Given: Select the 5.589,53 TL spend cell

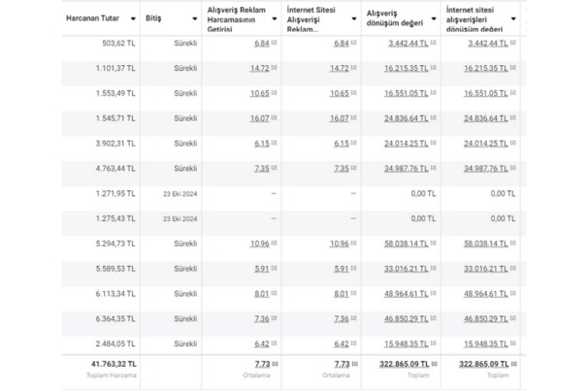Looking at the screenshot, I should [115, 269].
